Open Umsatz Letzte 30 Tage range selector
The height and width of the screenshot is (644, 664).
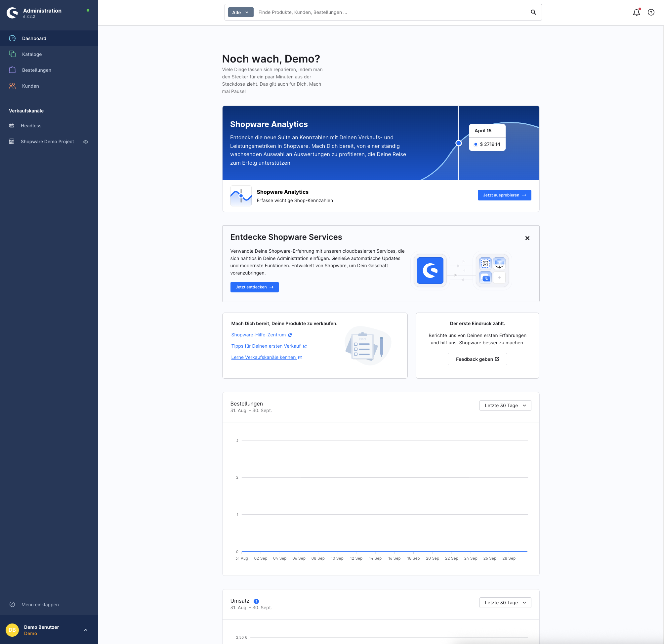[x=505, y=603]
